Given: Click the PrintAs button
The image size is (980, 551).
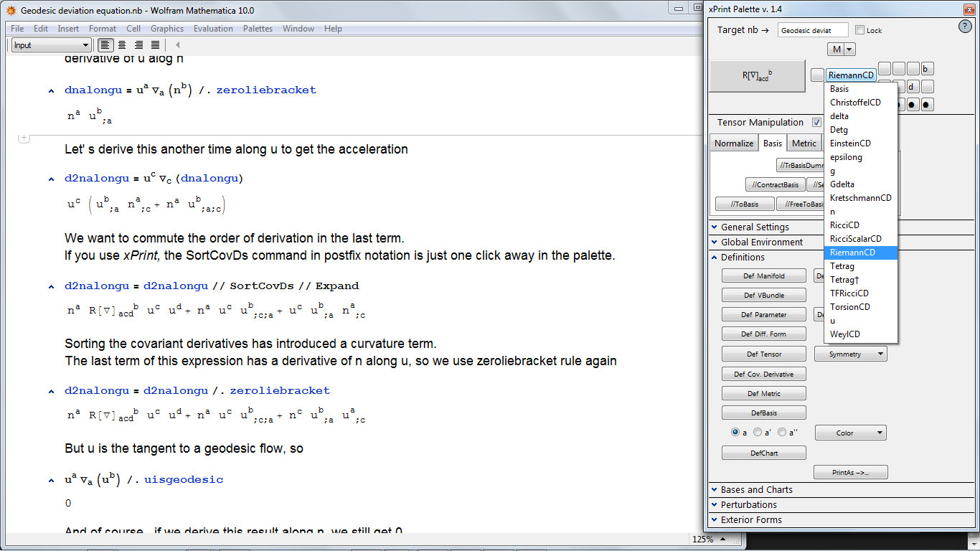Looking at the screenshot, I should pyautogui.click(x=851, y=473).
